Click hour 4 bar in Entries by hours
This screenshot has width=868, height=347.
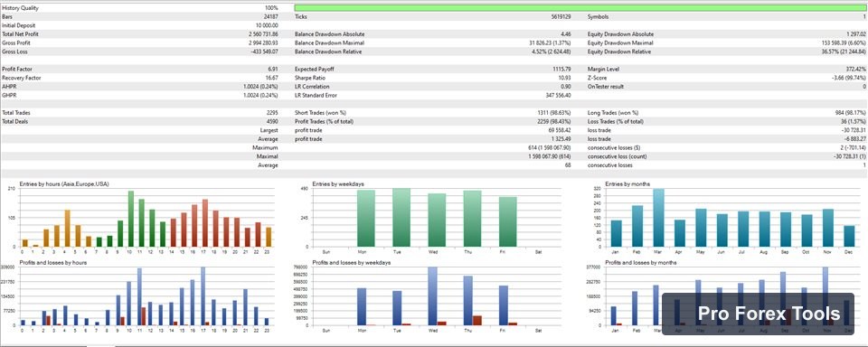point(68,229)
